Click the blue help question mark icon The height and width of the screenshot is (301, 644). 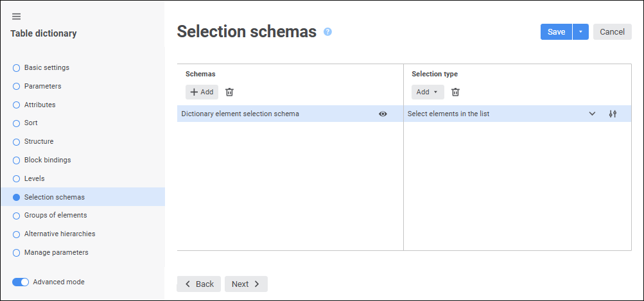[327, 31]
